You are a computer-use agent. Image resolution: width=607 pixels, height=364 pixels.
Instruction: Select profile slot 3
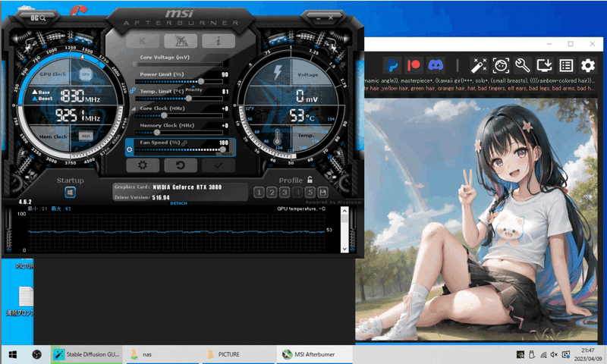(285, 193)
